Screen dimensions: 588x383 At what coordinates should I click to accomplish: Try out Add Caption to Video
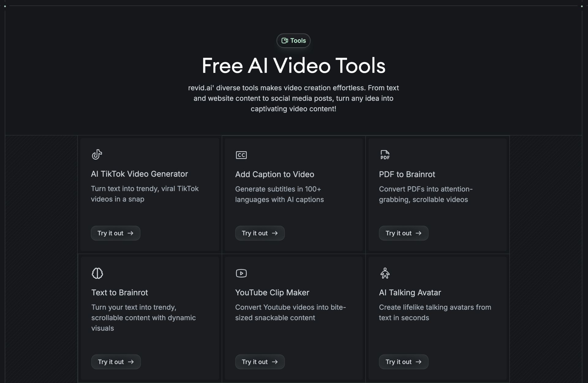[x=260, y=233]
